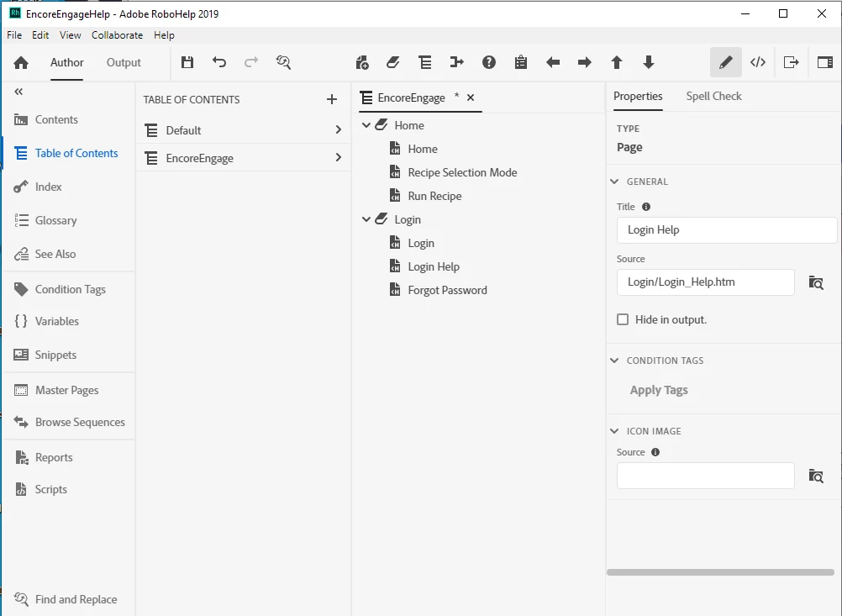Close the EncoreEngage tab
Viewport: 842px width, 616px height.
(x=471, y=97)
